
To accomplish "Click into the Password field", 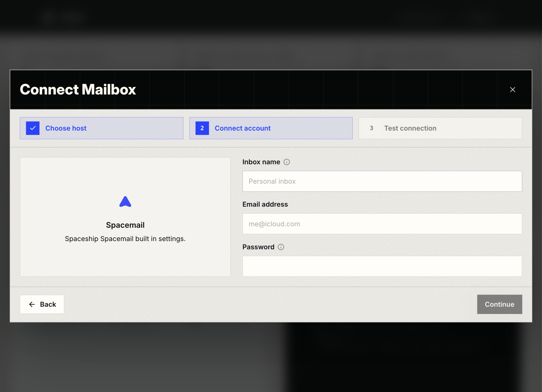I will [x=382, y=266].
